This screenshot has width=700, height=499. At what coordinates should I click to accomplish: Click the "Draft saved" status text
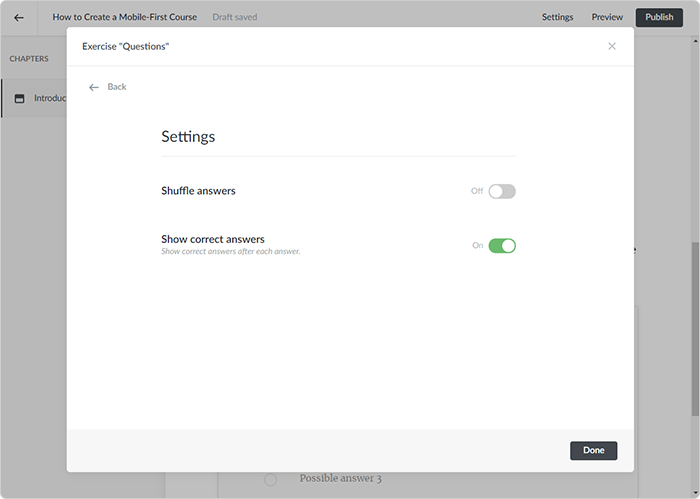click(235, 17)
